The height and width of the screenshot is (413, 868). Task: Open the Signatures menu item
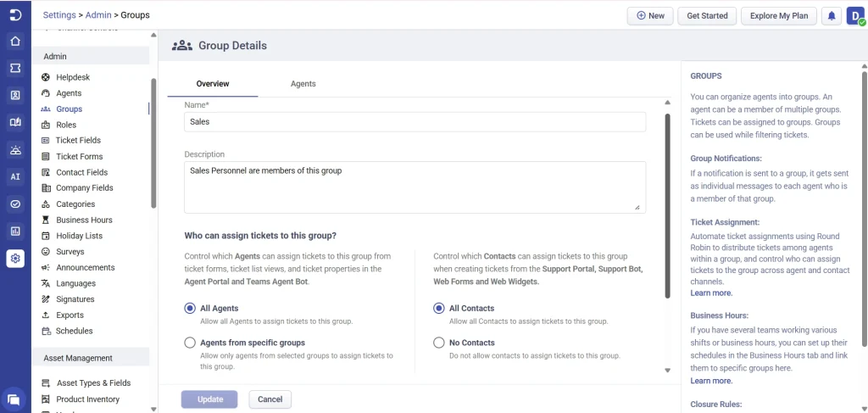75,299
